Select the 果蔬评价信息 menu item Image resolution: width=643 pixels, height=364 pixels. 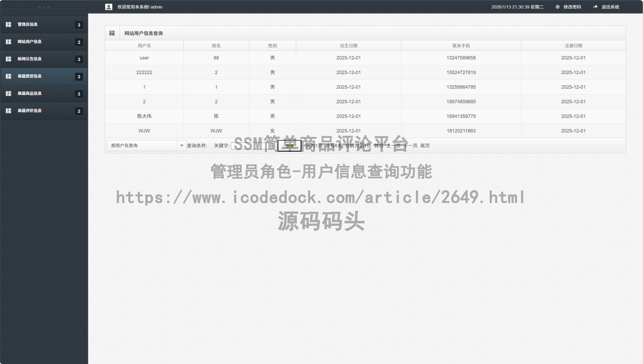29,111
